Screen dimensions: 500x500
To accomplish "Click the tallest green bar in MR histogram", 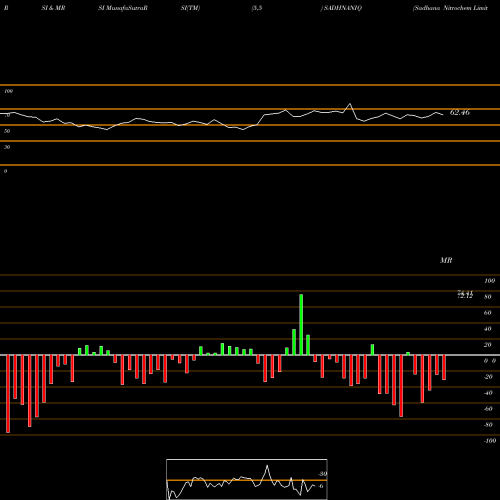I will (x=301, y=325).
